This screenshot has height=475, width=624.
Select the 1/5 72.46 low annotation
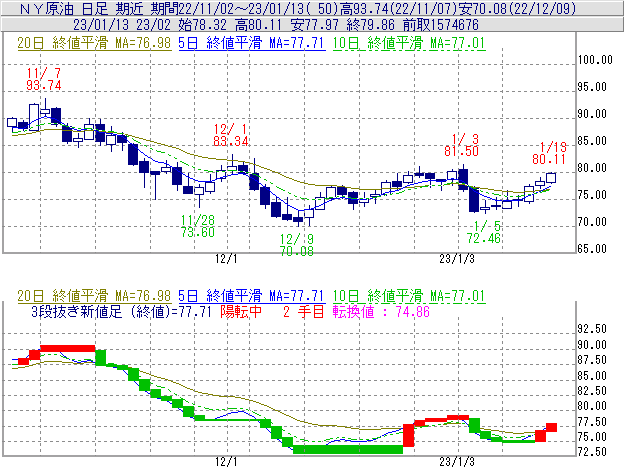pos(484,232)
